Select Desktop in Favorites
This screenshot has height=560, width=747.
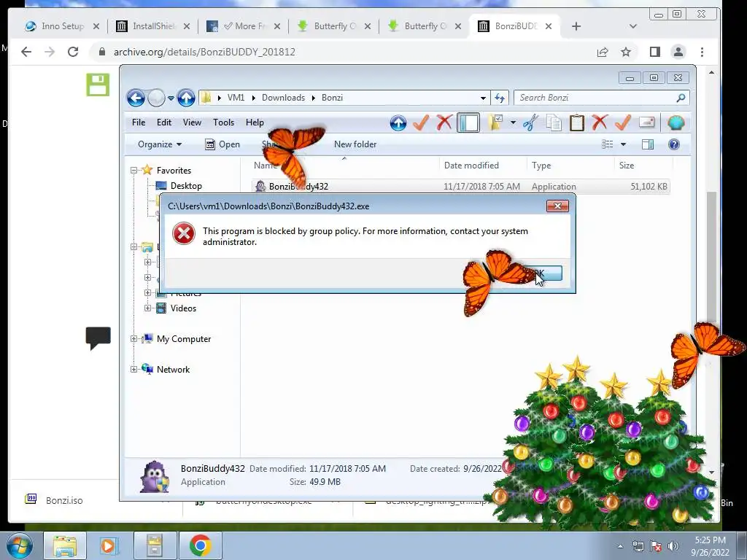[186, 186]
